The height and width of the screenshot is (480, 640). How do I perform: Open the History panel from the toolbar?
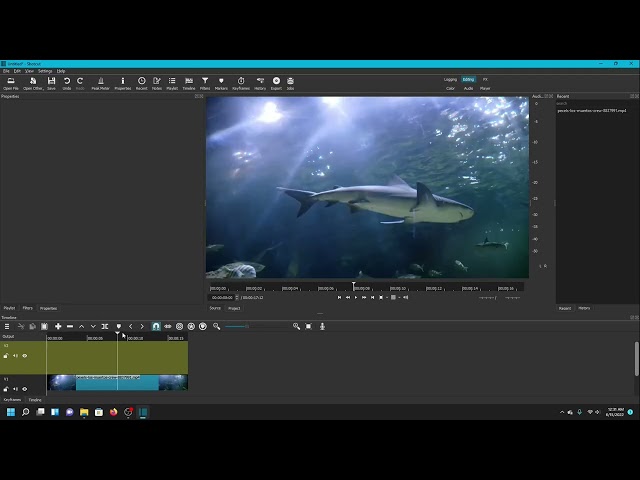260,84
